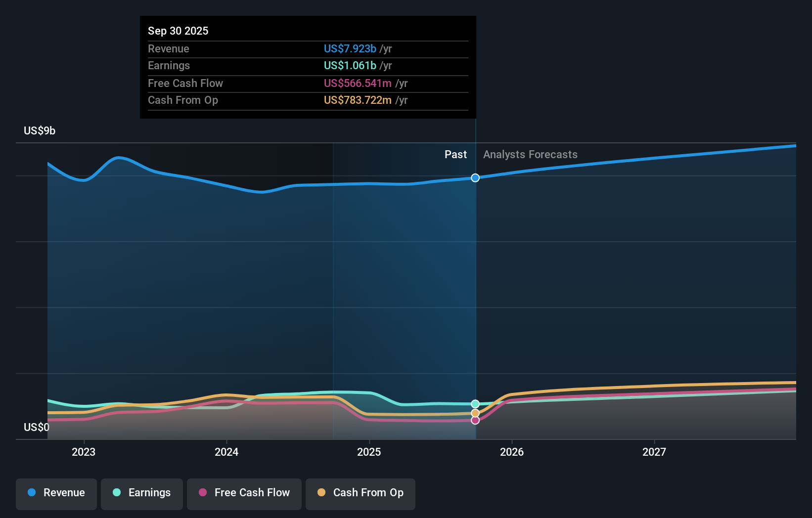Viewport: 812px width, 518px height.
Task: Select the blue Revenue marker on the chart
Action: pos(475,178)
